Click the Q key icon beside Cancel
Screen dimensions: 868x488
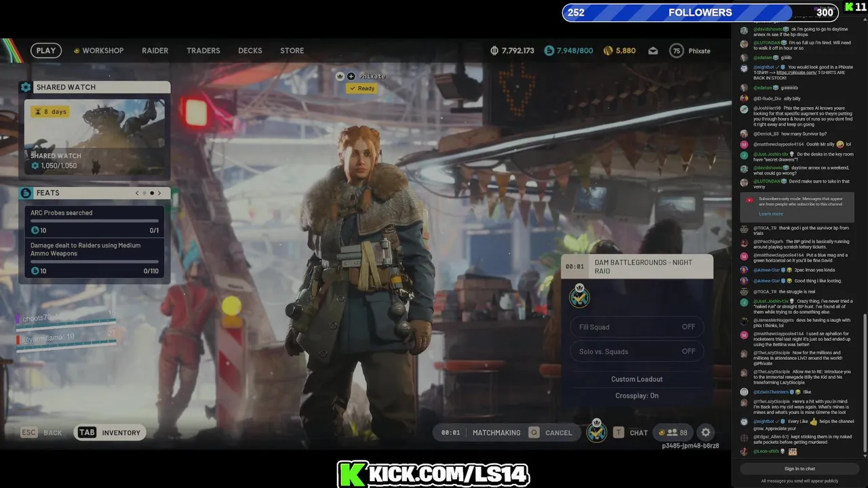pyautogui.click(x=534, y=432)
